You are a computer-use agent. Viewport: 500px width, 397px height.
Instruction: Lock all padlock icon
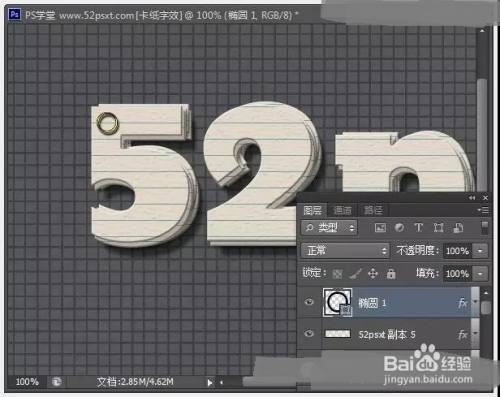(391, 274)
